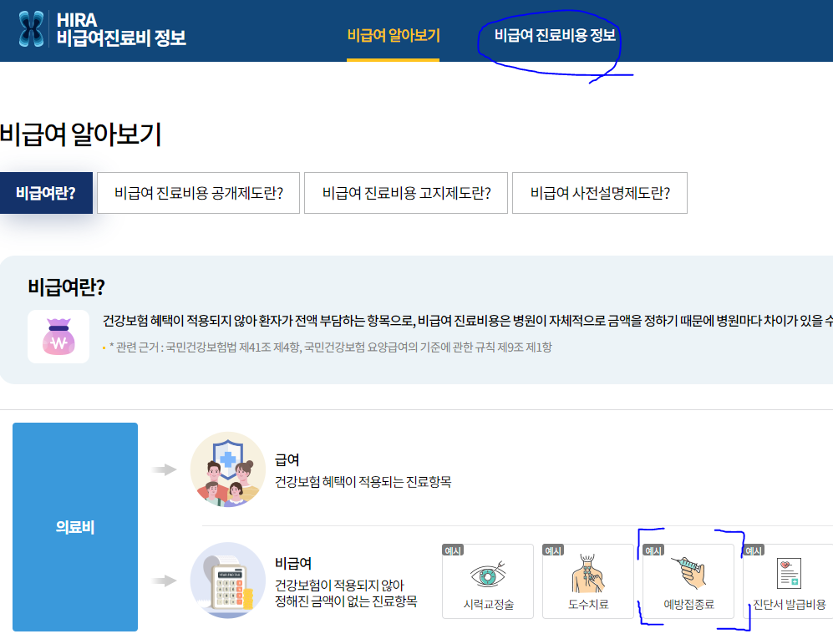
Task: Click the arrow pointing to 비급여
Action: [x=164, y=581]
